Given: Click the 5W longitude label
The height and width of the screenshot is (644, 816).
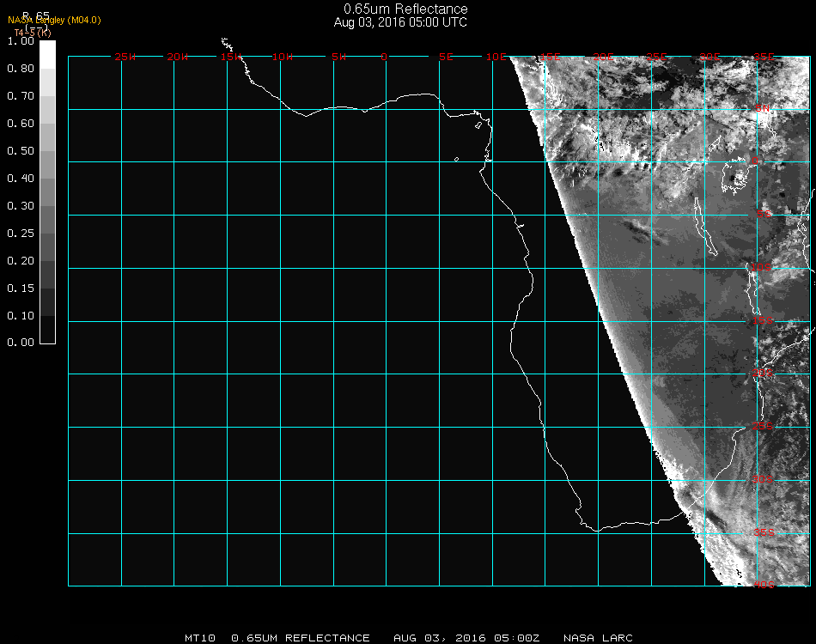Looking at the screenshot, I should click(338, 57).
